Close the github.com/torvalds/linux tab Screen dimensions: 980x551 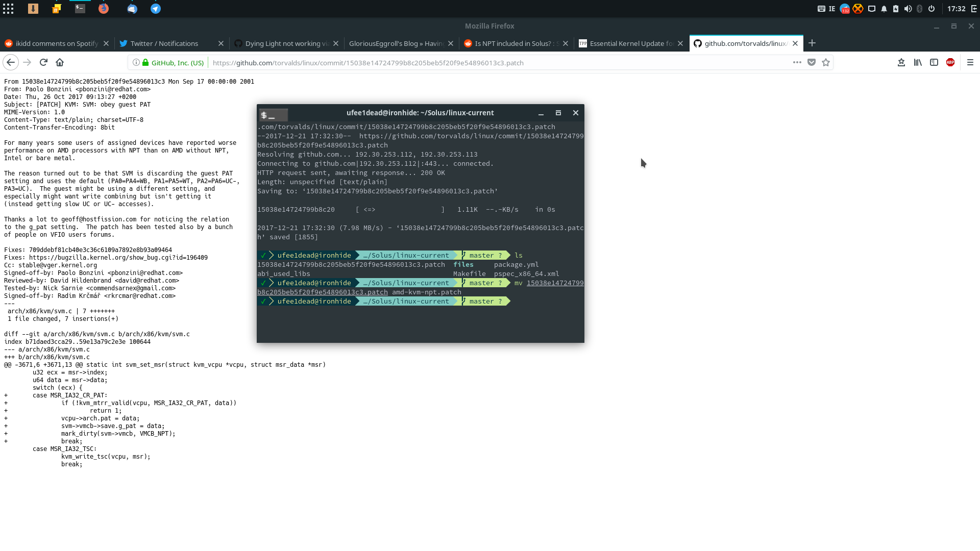click(x=795, y=43)
